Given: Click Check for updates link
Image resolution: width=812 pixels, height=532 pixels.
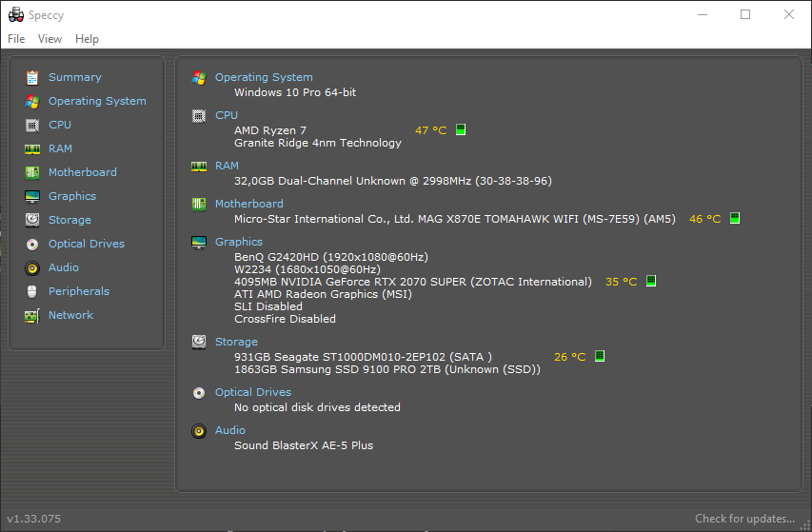Looking at the screenshot, I should [744, 519].
